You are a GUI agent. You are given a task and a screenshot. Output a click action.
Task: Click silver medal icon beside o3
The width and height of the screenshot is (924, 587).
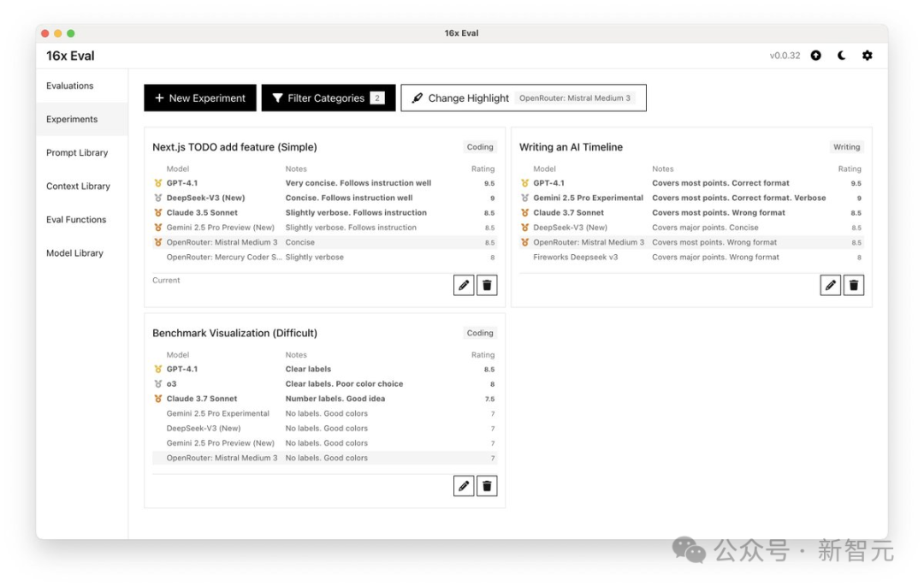[158, 383]
